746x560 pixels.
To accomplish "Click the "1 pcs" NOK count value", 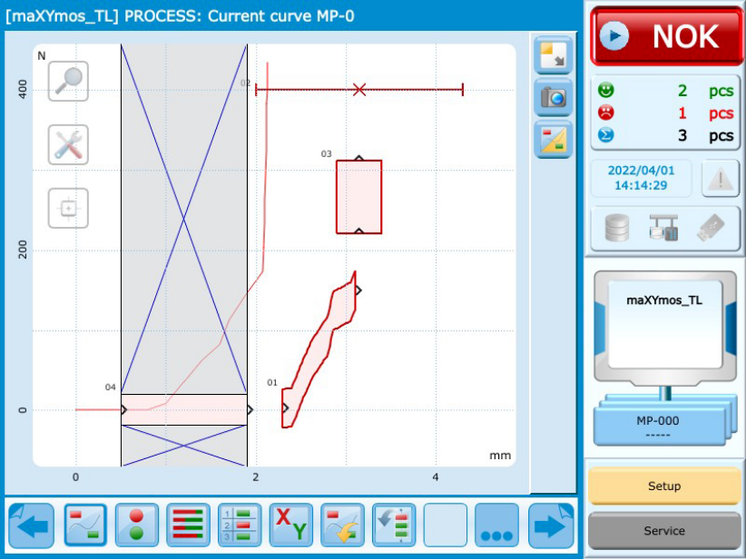I will (x=706, y=113).
